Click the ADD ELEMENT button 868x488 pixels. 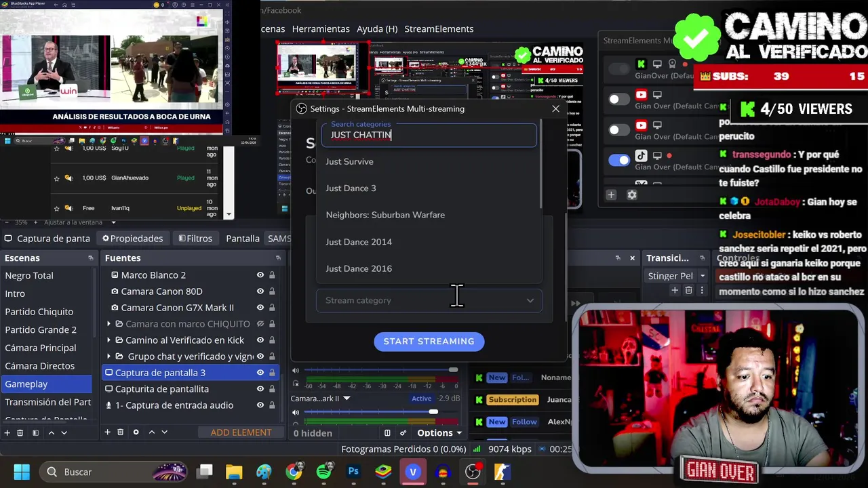click(241, 432)
